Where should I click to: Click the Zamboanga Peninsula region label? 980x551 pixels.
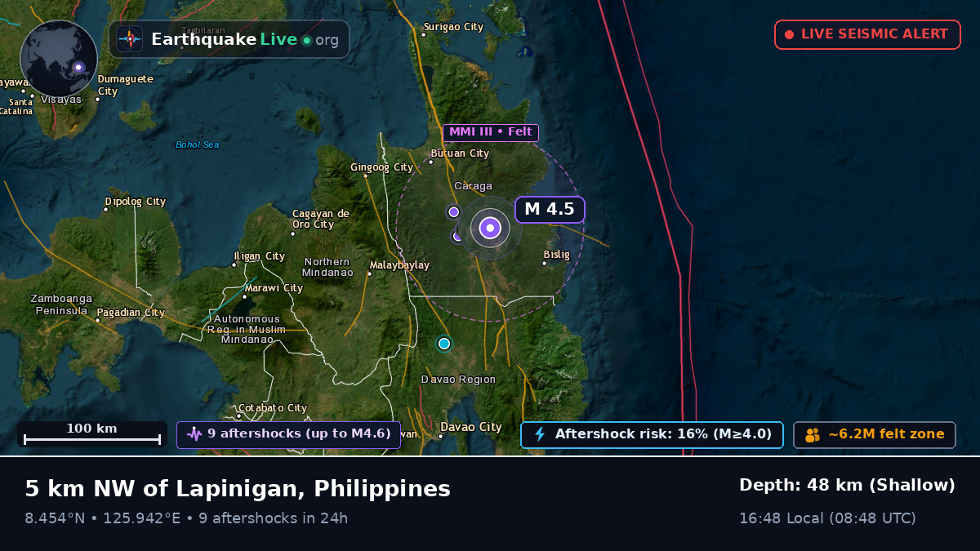click(x=61, y=304)
